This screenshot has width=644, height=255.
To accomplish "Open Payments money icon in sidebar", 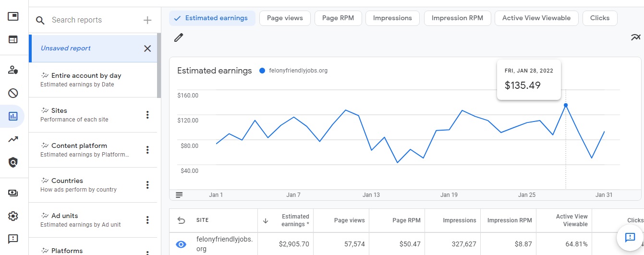I will click(13, 193).
